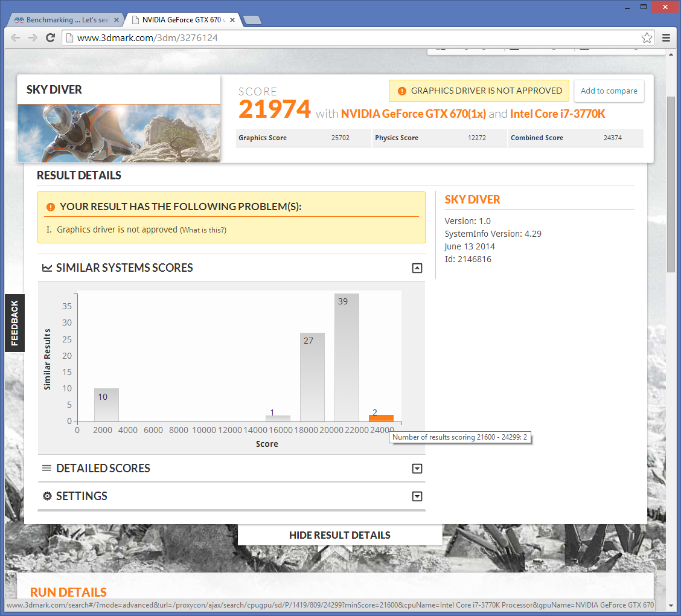Click the list icon beside Detailed Scores
This screenshot has height=616, width=681.
point(46,468)
